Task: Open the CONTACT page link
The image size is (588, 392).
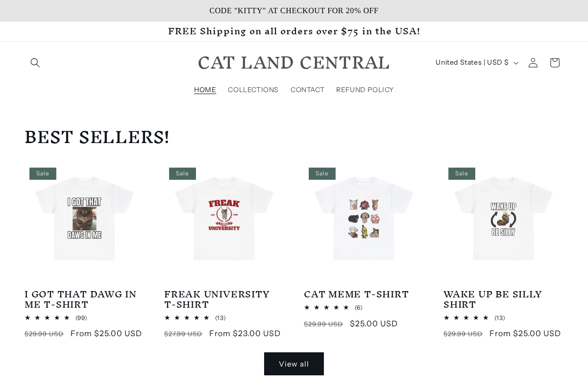Action: tap(307, 90)
